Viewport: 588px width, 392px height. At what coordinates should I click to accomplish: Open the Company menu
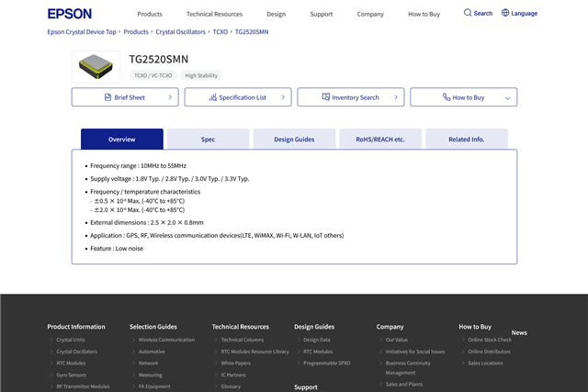[x=370, y=15]
